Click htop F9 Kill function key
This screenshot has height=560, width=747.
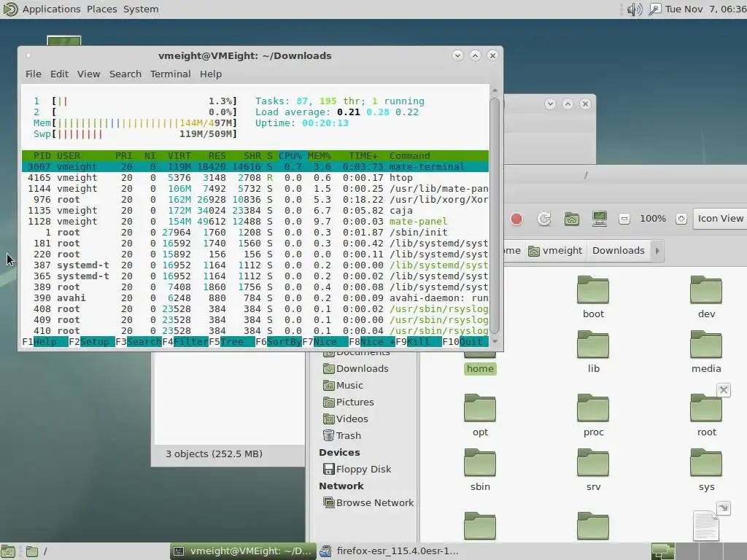click(419, 342)
